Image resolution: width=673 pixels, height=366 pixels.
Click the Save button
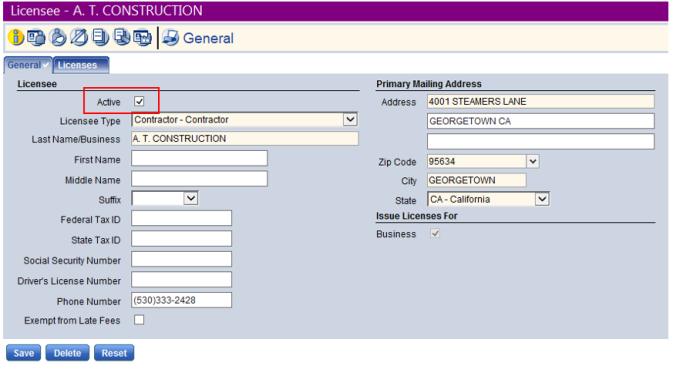pyautogui.click(x=24, y=353)
